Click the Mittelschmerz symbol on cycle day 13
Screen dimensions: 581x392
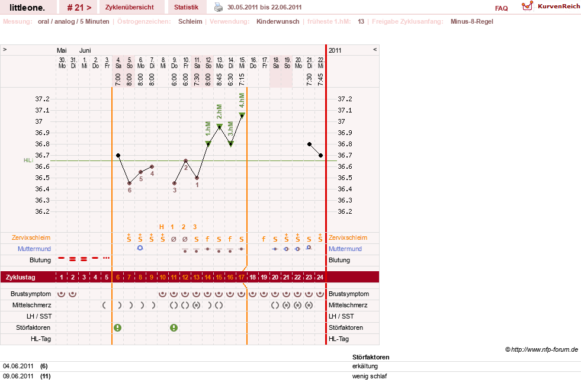click(x=197, y=306)
